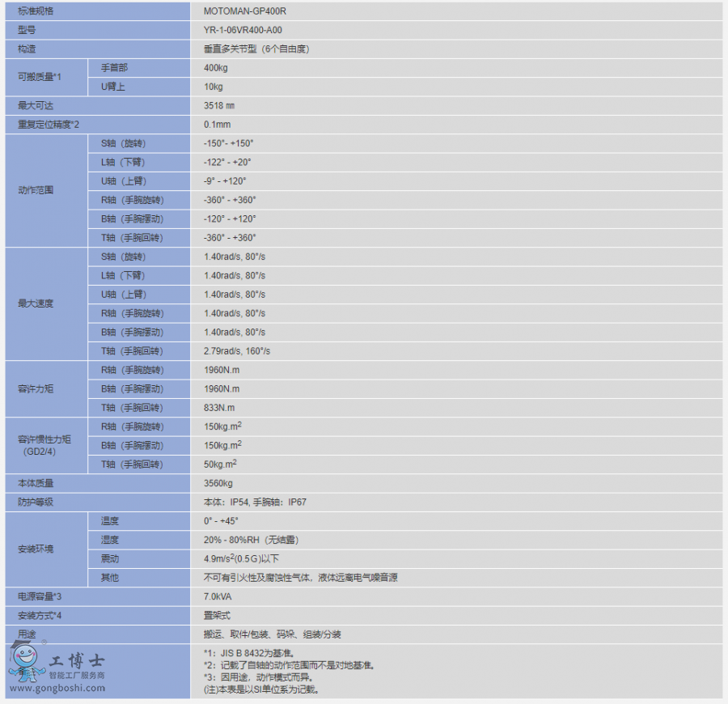Screen dimensions: 728x704
Task: Select the R轴 "-360° - +360°" range value
Action: 230,200
